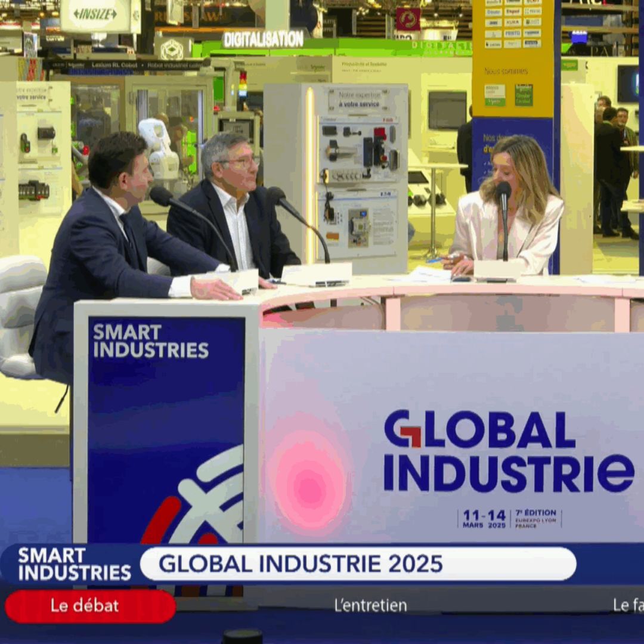
Task: Select the red "Le débat" tab
Action: [x=91, y=606]
